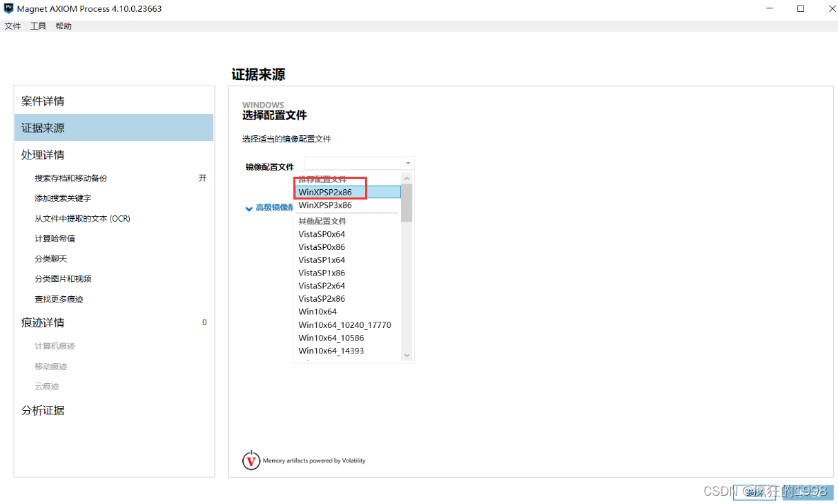Choose VistaSP0x86 profile
This screenshot has height=504, width=838.
[x=347, y=247]
